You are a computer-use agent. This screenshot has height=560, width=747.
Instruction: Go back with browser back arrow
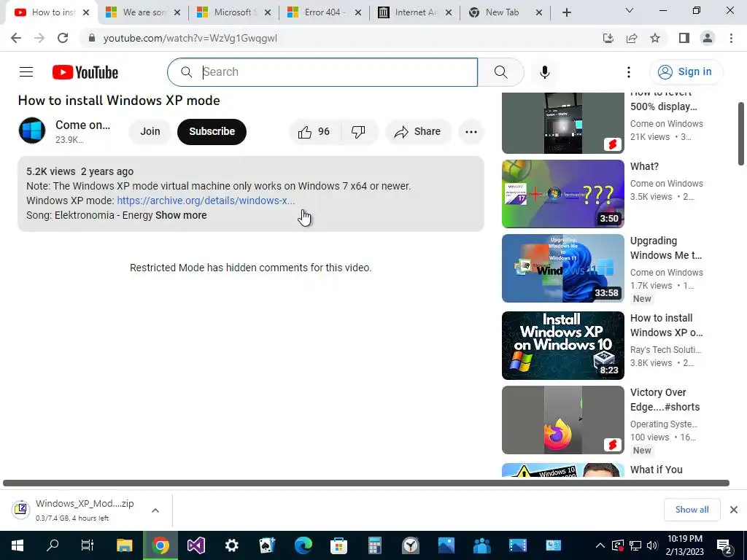(x=16, y=38)
